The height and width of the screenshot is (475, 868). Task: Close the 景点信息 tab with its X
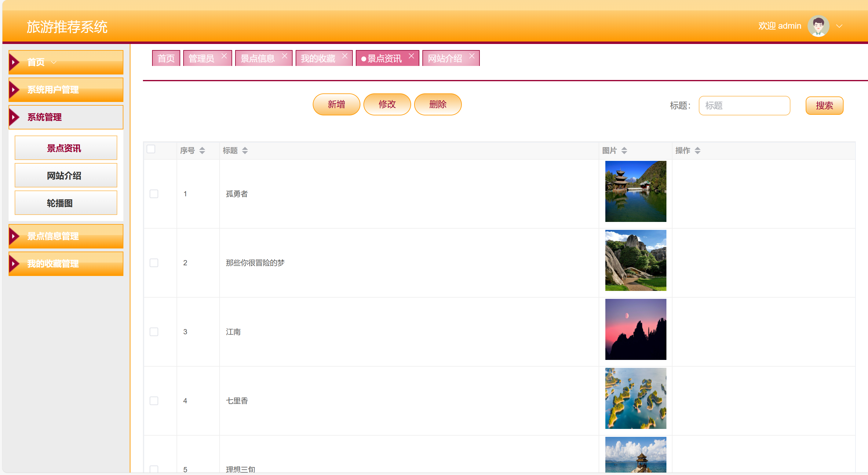pyautogui.click(x=285, y=56)
